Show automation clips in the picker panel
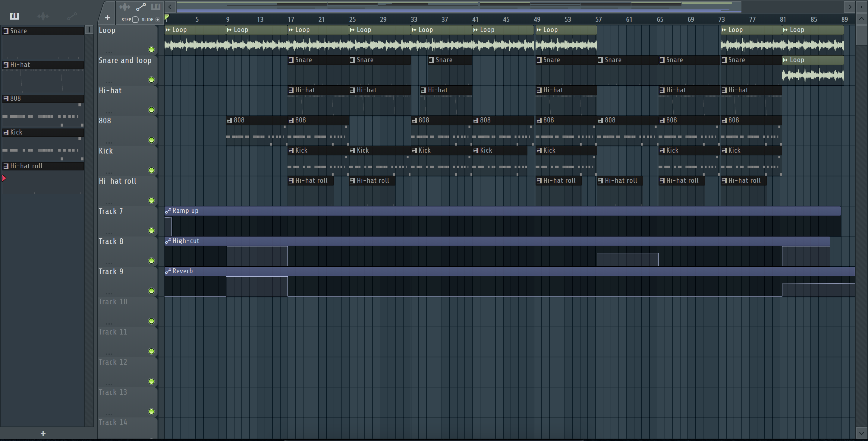868x441 pixels. (72, 16)
